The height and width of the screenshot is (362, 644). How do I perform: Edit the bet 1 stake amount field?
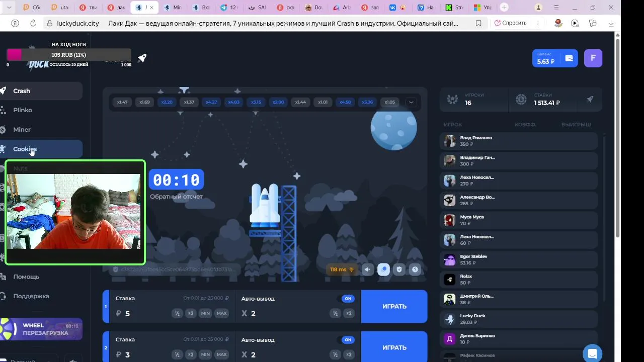point(142,314)
